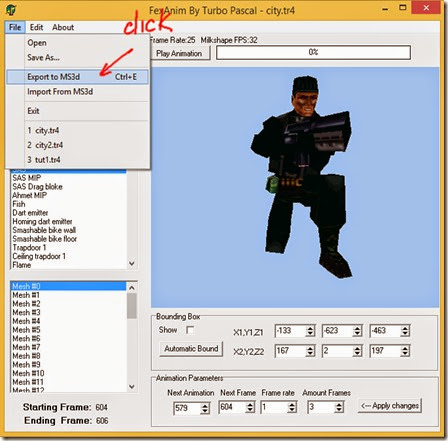Select SAS MIP in the object list
448x441 pixels.
click(x=68, y=178)
